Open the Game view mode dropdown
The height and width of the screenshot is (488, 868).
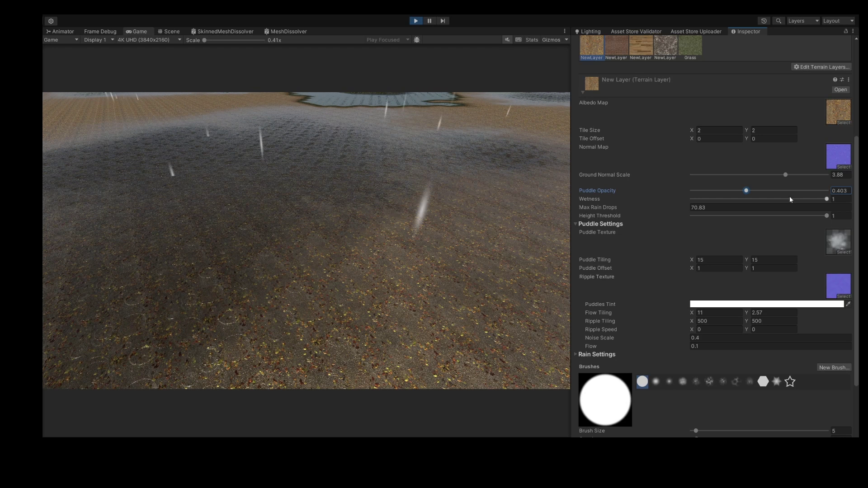61,40
